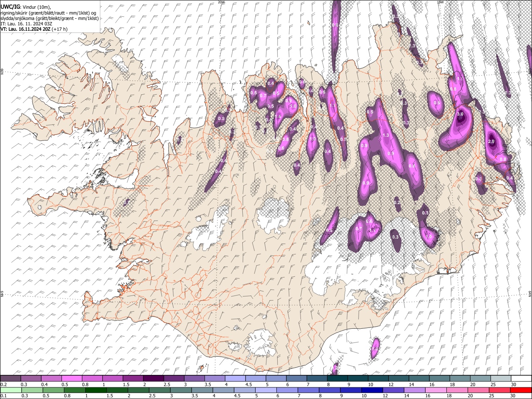Click the 'slydda/snjókoma' legend description line
532x399 pixels.
[x=49, y=18]
